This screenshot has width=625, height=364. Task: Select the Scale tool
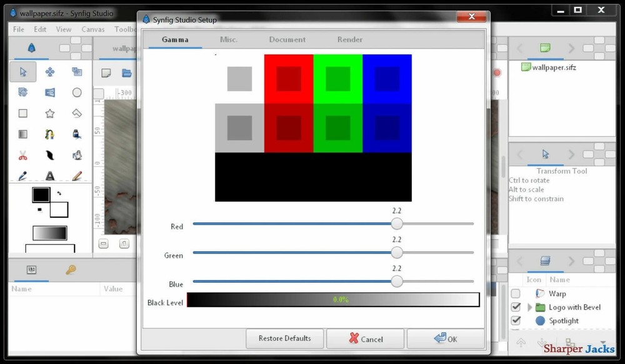click(x=77, y=72)
